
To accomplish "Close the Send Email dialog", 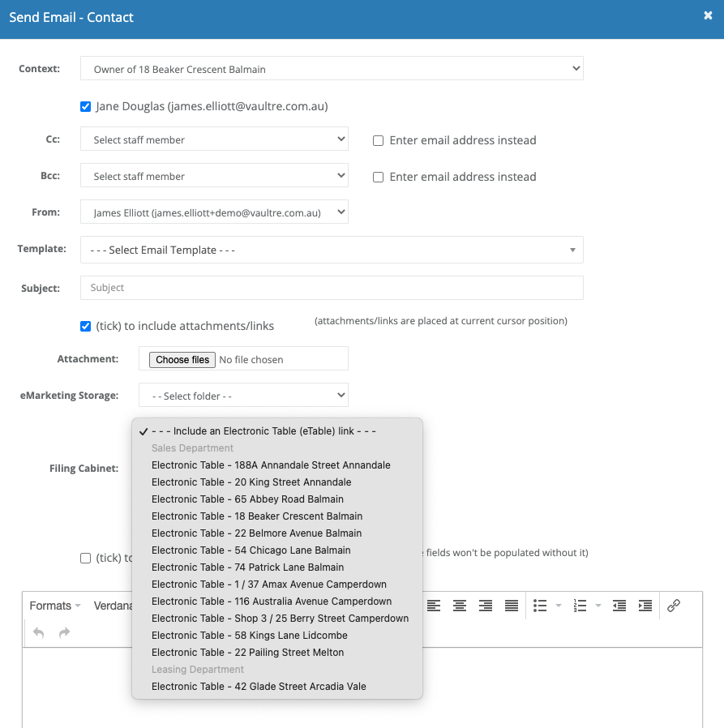I will pos(708,15).
